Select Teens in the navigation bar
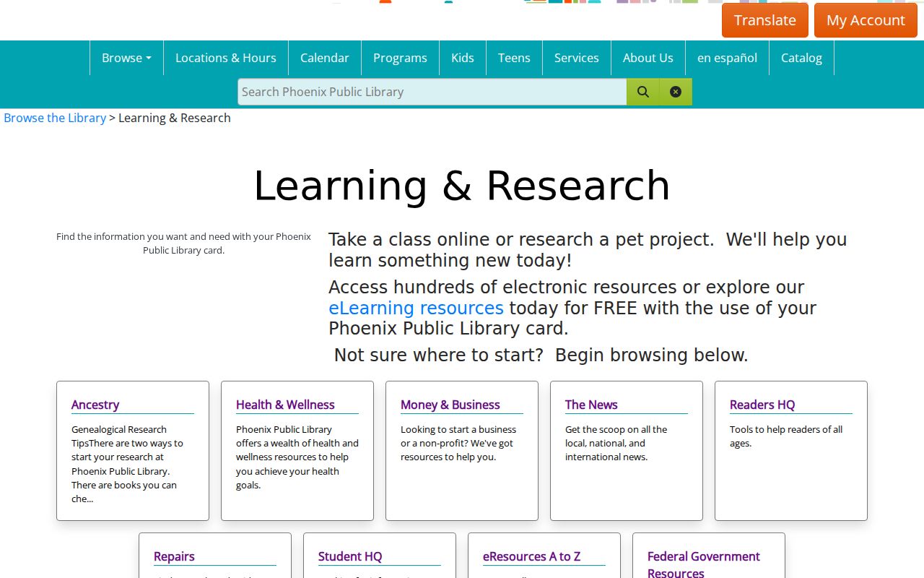Image resolution: width=924 pixels, height=578 pixels. click(514, 58)
